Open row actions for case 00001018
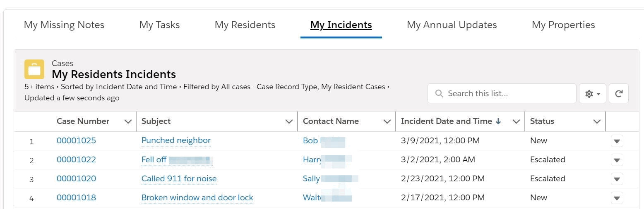 pyautogui.click(x=617, y=198)
